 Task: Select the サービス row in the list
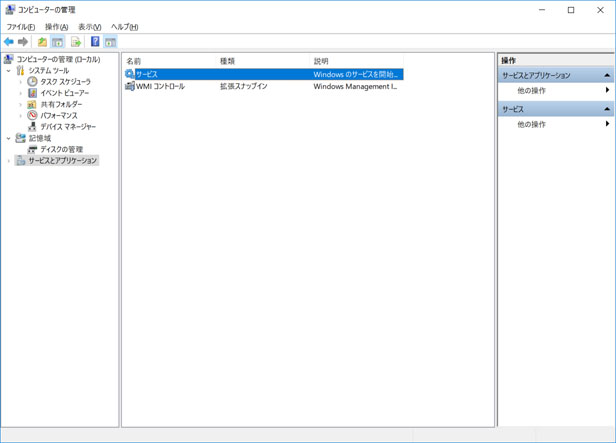coord(264,74)
